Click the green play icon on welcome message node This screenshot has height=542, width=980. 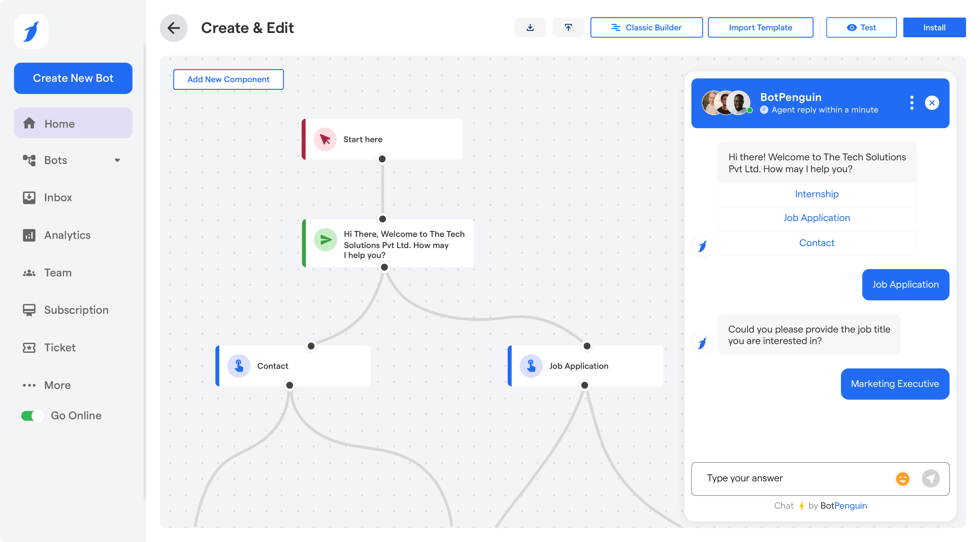(x=325, y=239)
